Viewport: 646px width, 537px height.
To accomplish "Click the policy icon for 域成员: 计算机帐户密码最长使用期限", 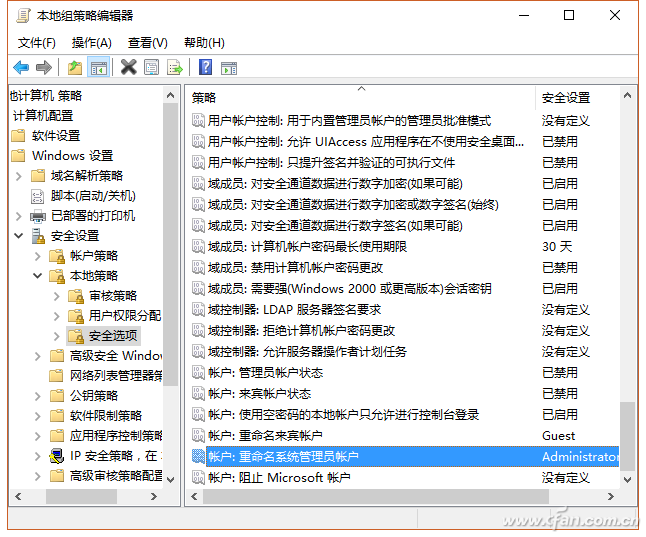I will 198,246.
